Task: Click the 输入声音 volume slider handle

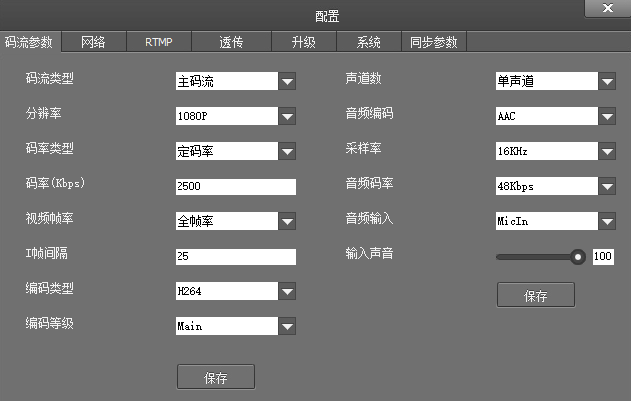Action: point(577,256)
